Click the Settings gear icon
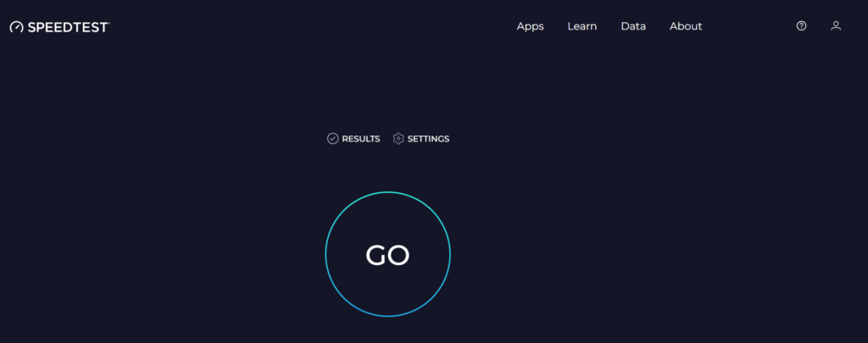This screenshot has height=343, width=868. (x=398, y=138)
